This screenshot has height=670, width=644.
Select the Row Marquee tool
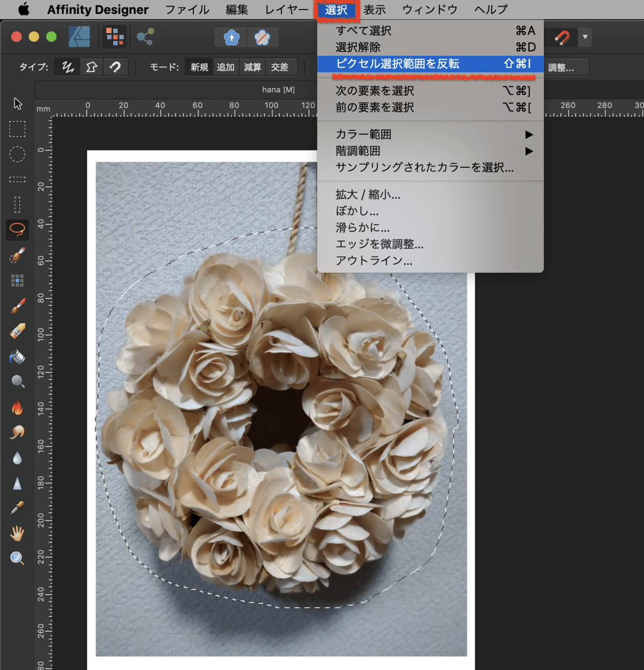coord(17,179)
